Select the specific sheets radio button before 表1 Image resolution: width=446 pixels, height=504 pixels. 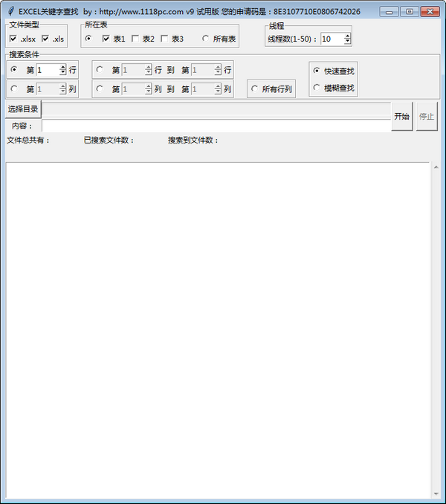click(88, 39)
